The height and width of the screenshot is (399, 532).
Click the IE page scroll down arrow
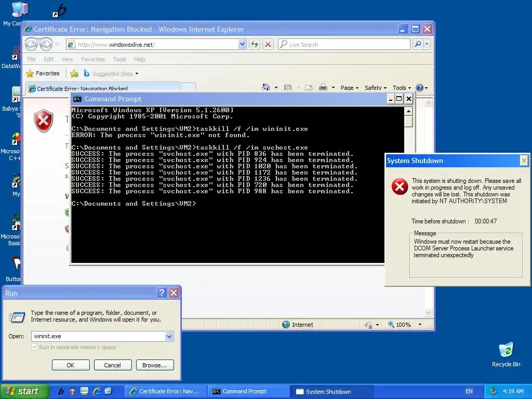pyautogui.click(x=428, y=312)
